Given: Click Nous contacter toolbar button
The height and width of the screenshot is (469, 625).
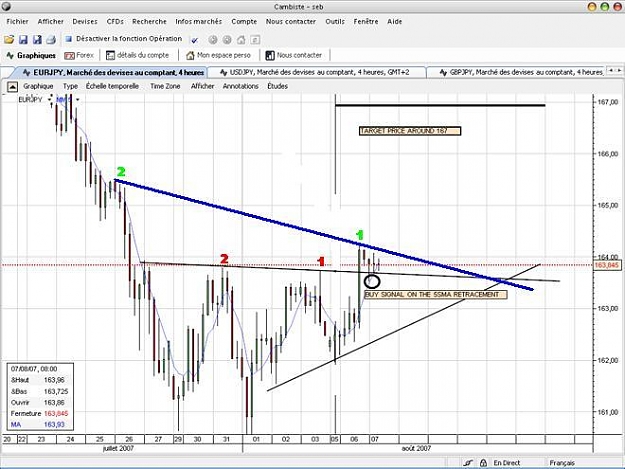Looking at the screenshot, I should [294, 55].
